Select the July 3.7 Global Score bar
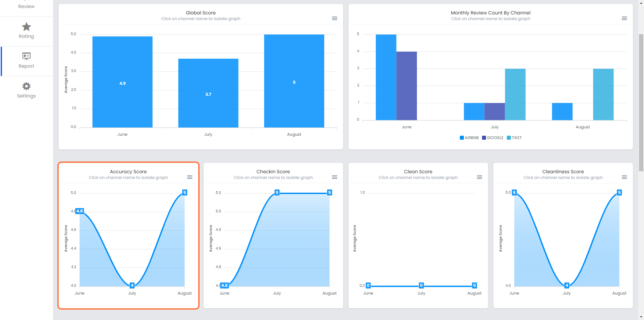Viewport: 644px width, 320px height. coord(208,93)
